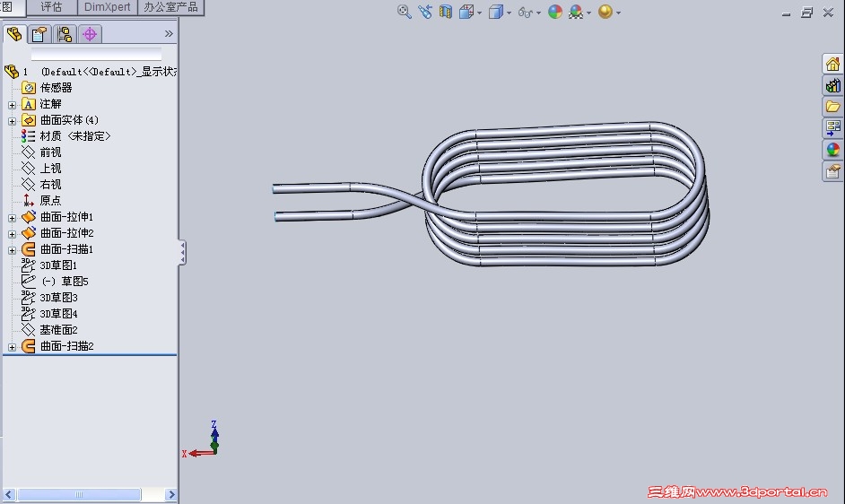Viewport: 845px width, 504px height.
Task: Open the ConfigurationManager tab
Action: point(65,34)
